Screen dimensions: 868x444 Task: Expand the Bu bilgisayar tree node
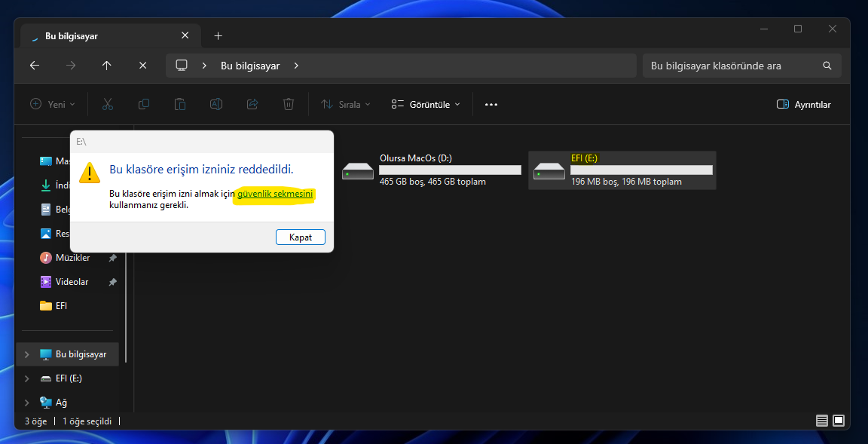coord(28,354)
